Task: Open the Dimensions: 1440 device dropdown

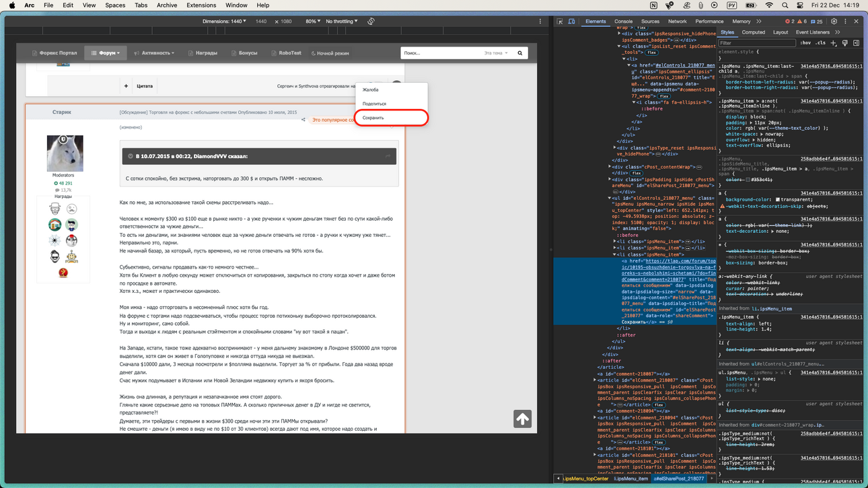Action: click(x=224, y=22)
